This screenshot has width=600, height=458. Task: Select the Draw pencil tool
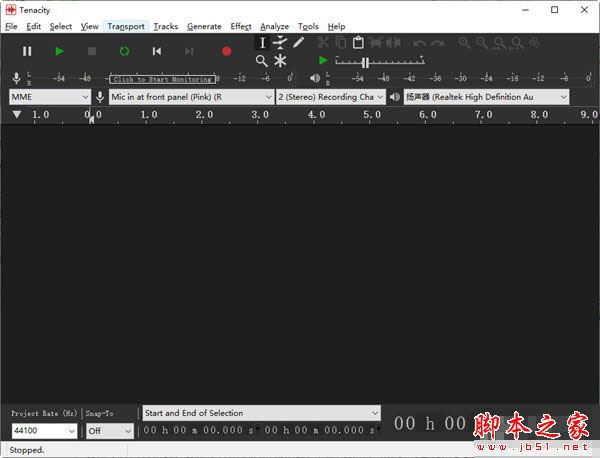click(298, 42)
